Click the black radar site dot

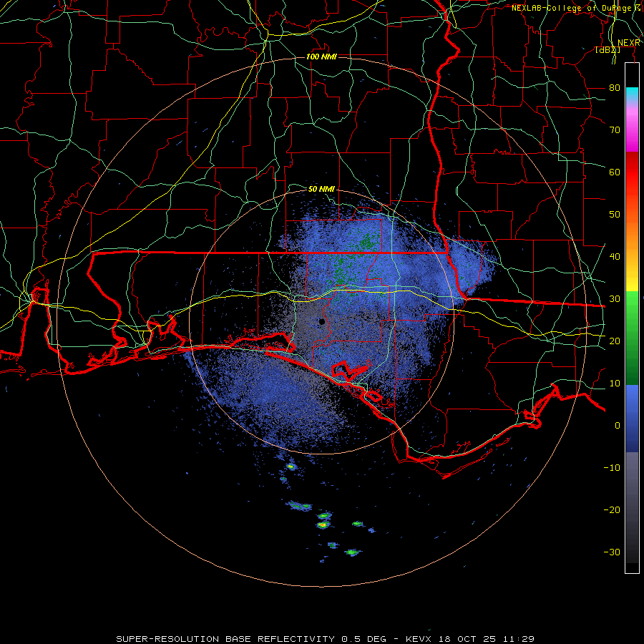tap(322, 321)
